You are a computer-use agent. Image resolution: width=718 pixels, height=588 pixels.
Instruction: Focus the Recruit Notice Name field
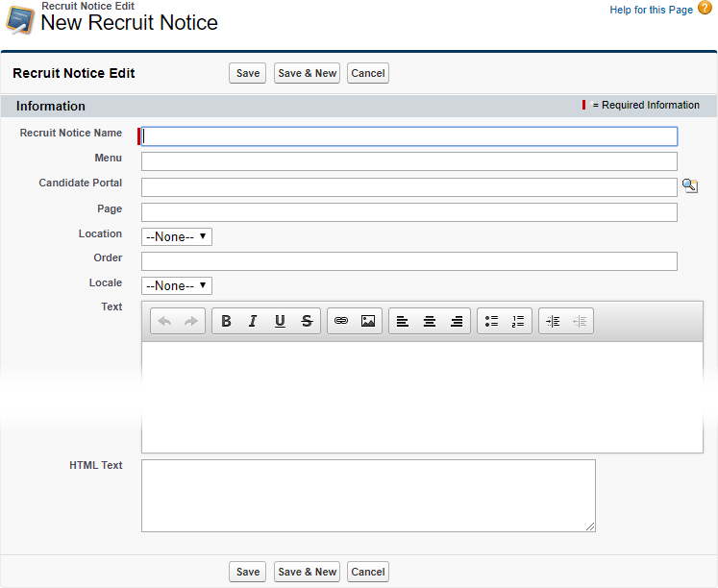tap(409, 136)
